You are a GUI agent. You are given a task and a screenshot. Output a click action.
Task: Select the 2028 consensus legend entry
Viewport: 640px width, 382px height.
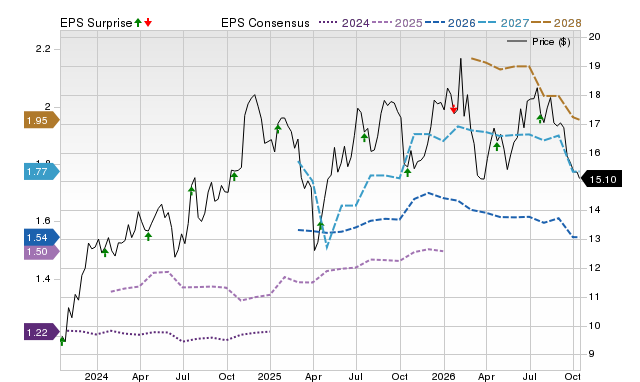(556, 23)
